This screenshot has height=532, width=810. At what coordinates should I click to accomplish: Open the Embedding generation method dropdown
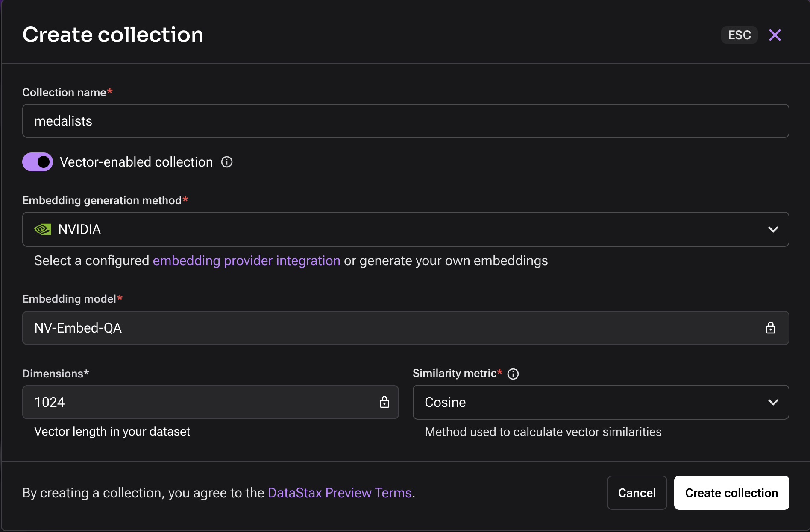click(406, 229)
